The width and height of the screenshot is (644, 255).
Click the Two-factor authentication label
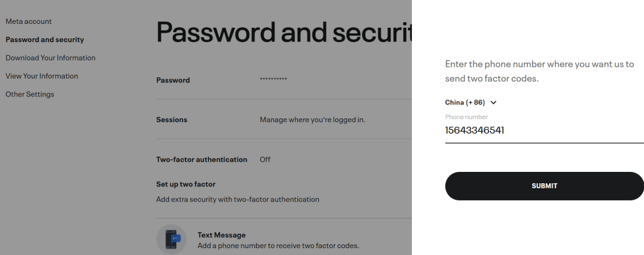202,160
